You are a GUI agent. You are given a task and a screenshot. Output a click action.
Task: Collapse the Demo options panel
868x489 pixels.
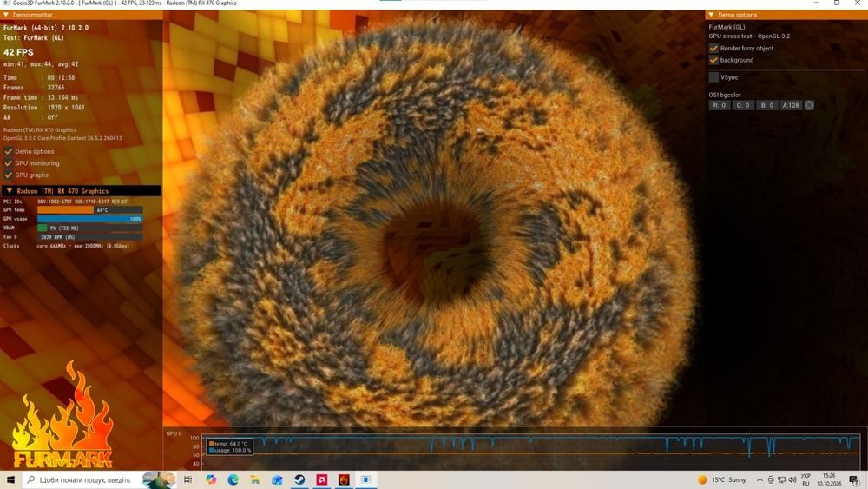712,15
